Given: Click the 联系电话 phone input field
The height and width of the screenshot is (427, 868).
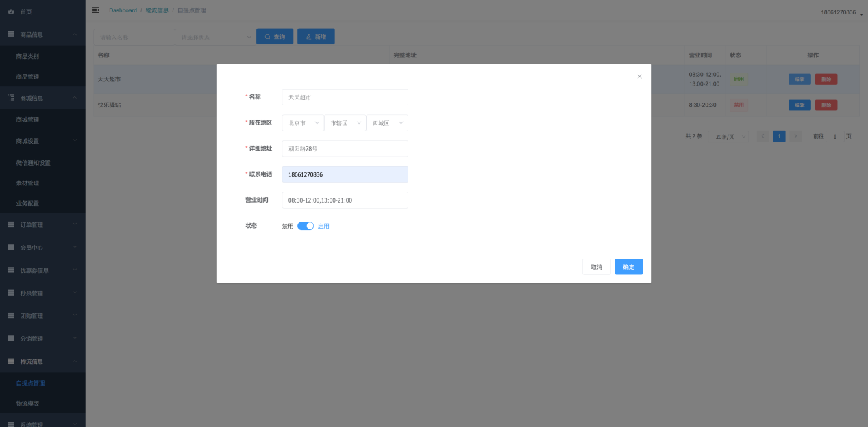Looking at the screenshot, I should point(345,174).
